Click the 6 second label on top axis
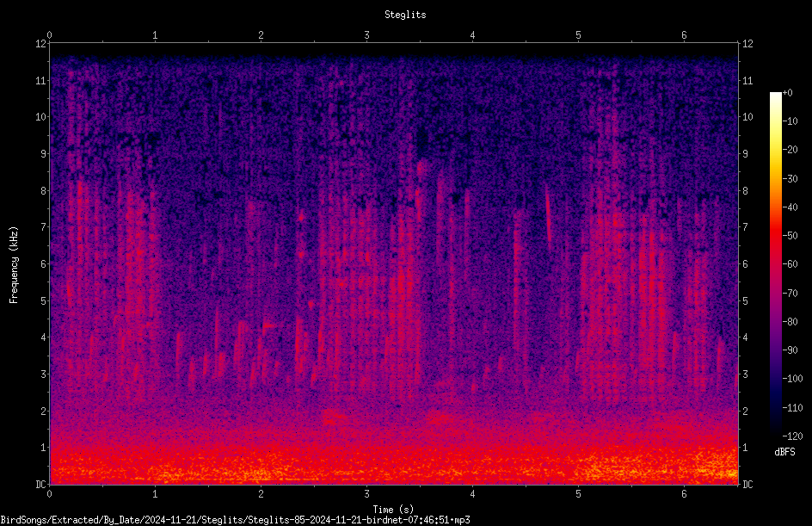The image size is (812, 526). [684, 35]
